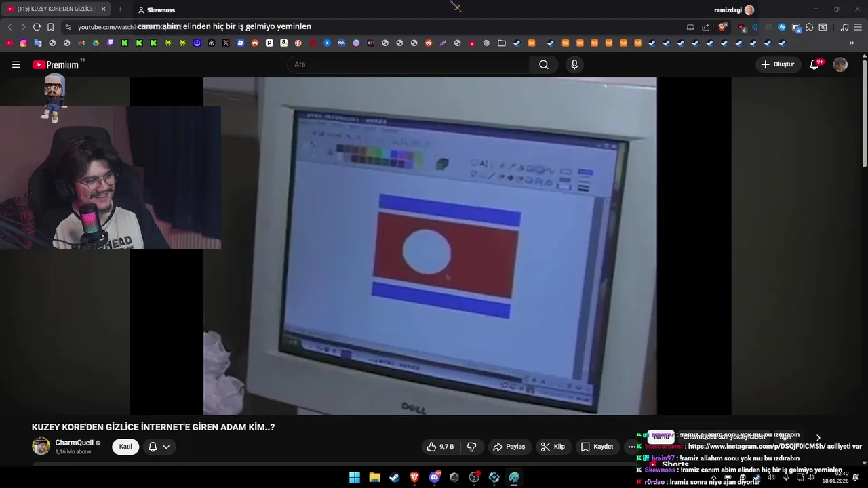Expand channel notification bell dropdown
Viewport: 868px width, 488px height.
(x=159, y=447)
